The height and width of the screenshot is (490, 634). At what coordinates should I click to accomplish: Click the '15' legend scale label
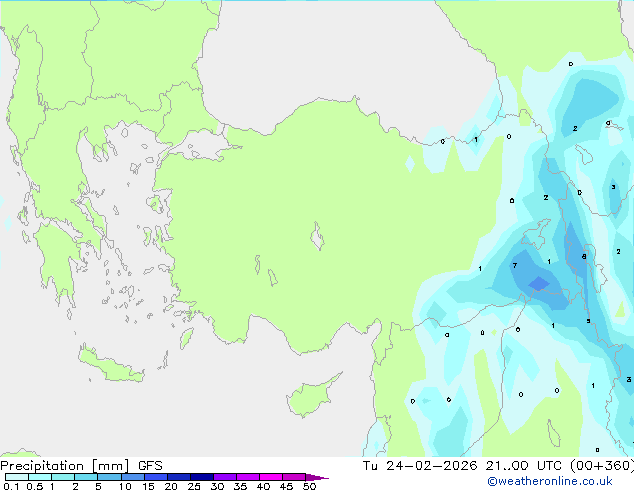pos(148,486)
